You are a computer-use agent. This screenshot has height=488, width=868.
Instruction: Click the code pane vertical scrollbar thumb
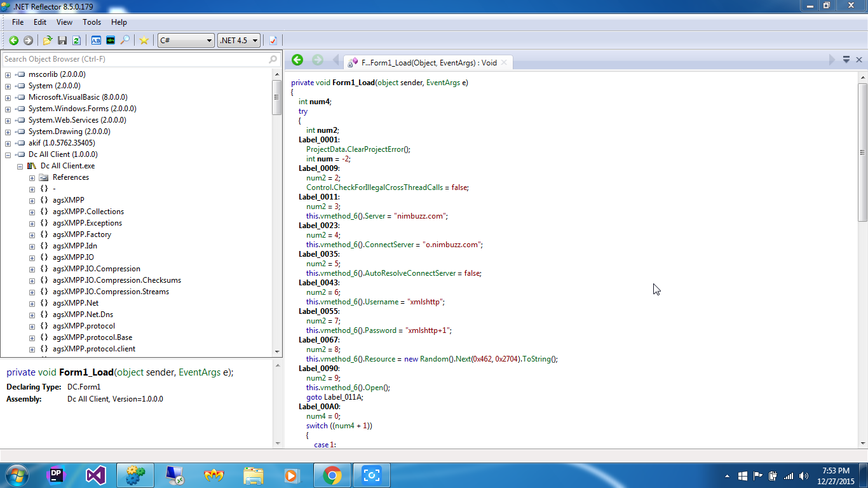pyautogui.click(x=862, y=152)
